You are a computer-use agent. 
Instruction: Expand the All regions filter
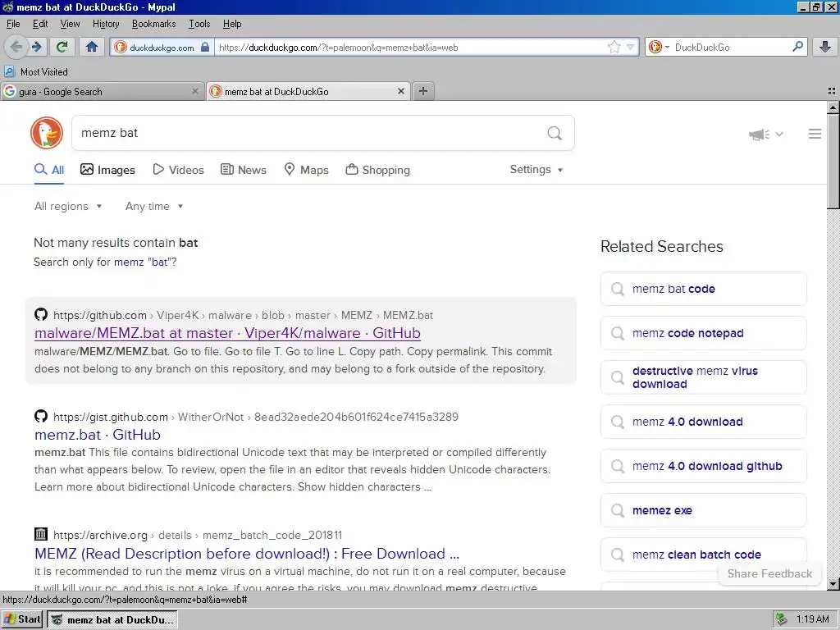click(x=68, y=206)
